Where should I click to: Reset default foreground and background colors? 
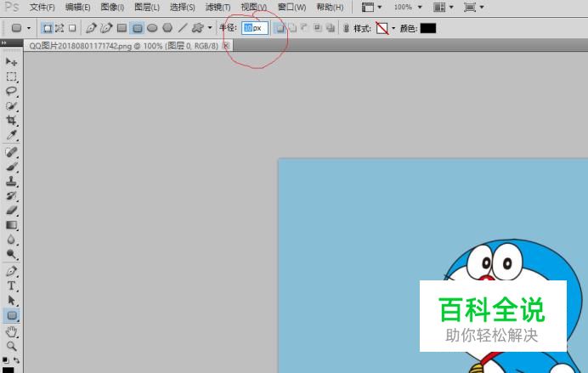point(5,360)
